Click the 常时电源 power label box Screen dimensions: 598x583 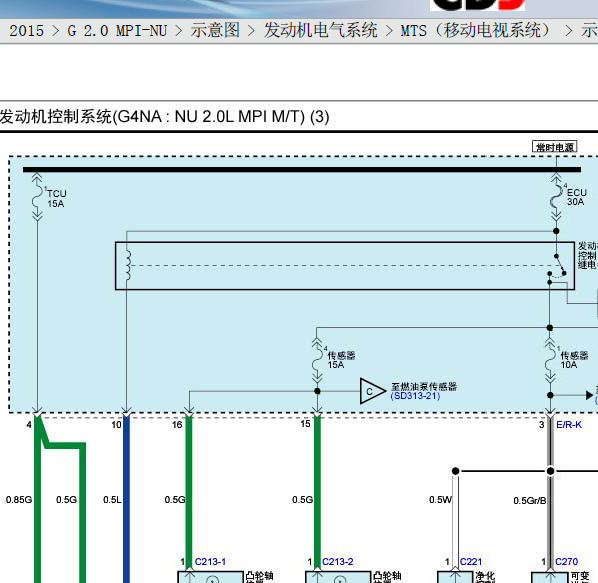(x=555, y=147)
